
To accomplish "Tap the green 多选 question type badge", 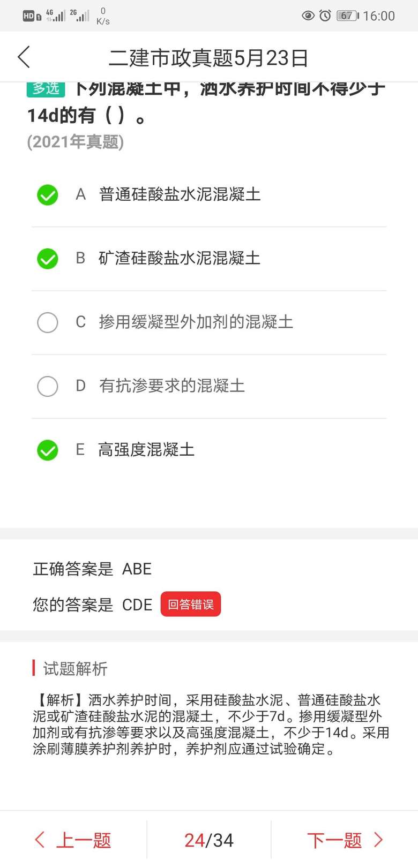I will coord(46,89).
